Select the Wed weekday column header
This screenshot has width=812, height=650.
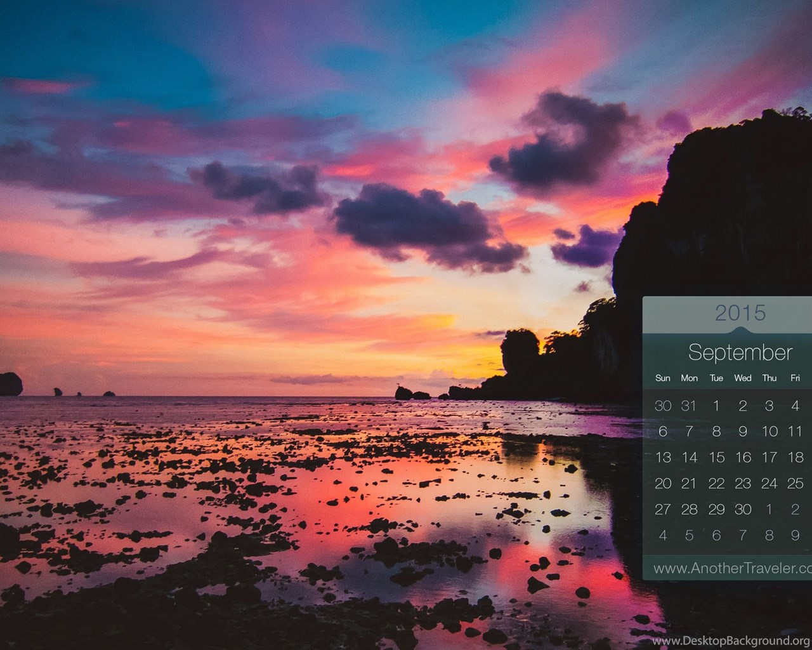pyautogui.click(x=742, y=378)
